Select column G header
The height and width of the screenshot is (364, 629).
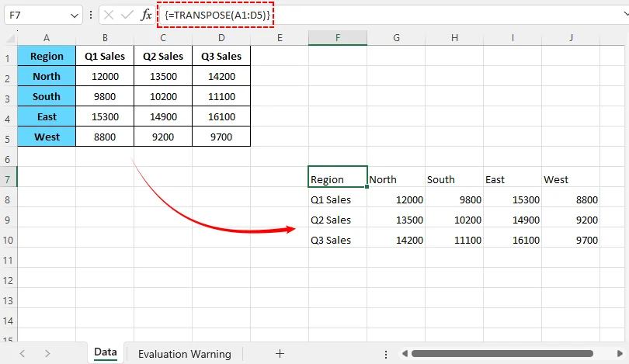pos(396,38)
